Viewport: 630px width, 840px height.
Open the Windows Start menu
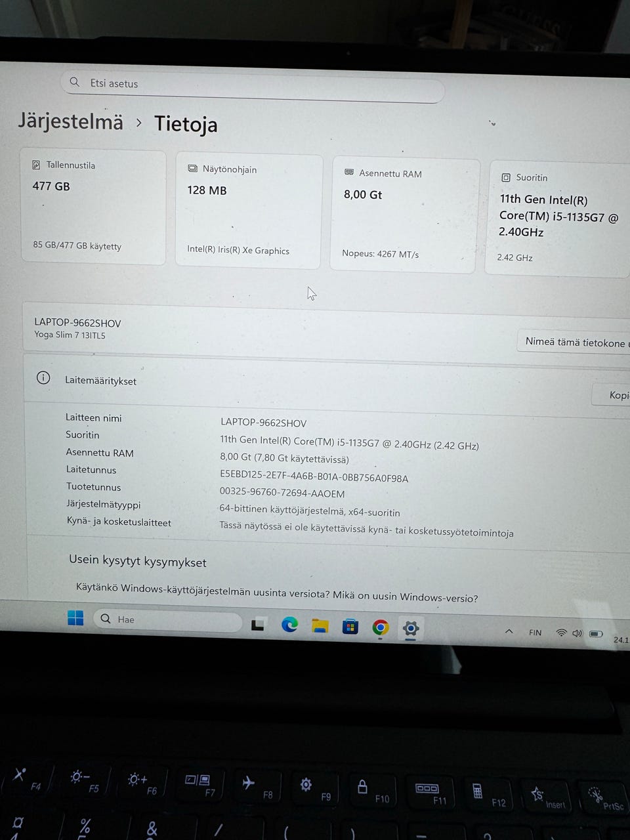(75, 618)
